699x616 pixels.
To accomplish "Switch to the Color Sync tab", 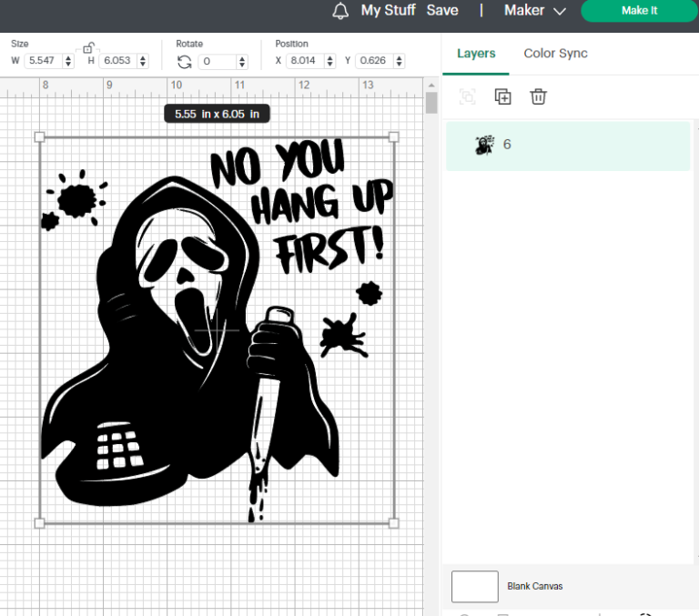I will pos(555,54).
